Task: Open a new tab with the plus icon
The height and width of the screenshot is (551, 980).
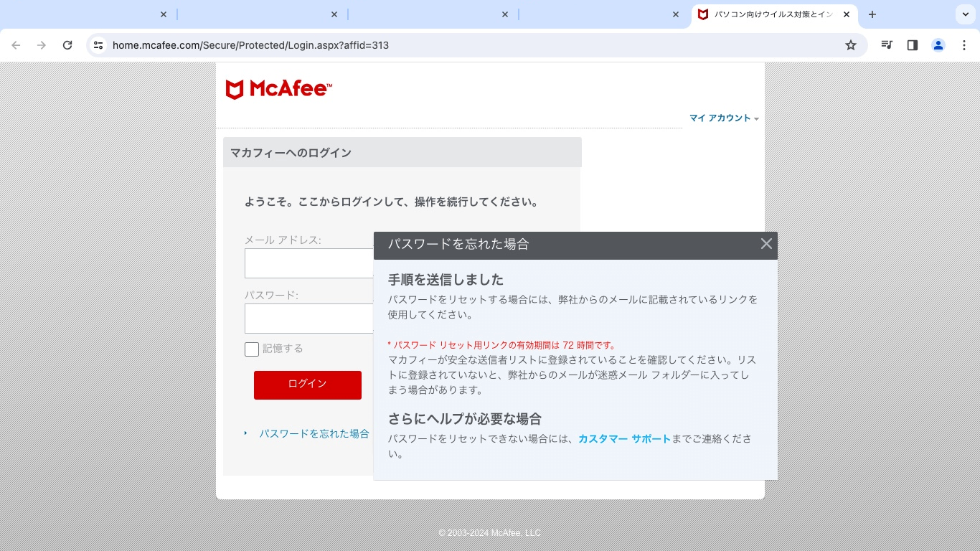Action: pos(872,14)
